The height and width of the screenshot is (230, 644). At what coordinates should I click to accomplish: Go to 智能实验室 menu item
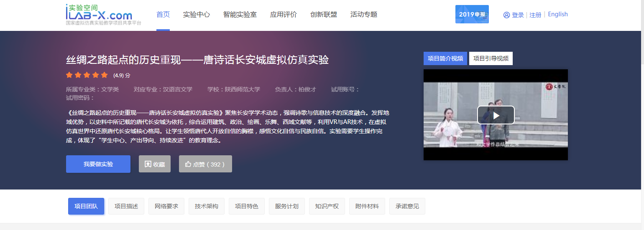pos(240,15)
